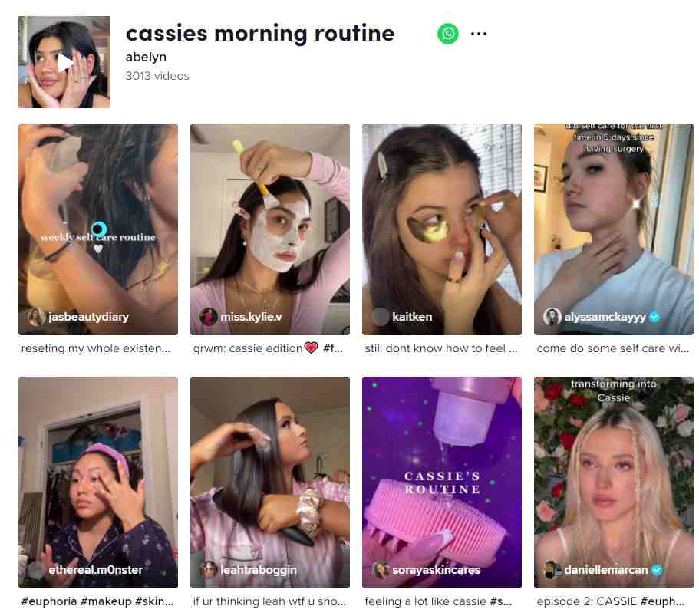Play the cassies morning routine cover video
699x616 pixels.
(64, 62)
